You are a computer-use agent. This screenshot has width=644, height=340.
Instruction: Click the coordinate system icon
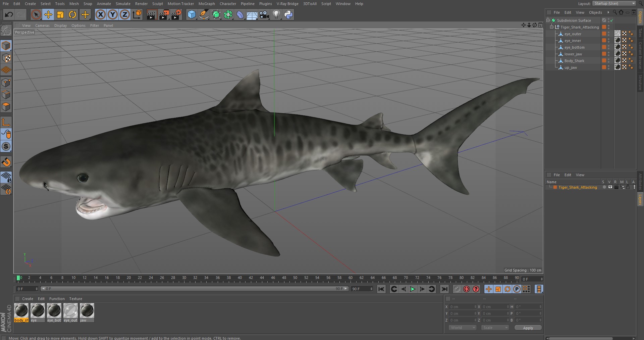137,14
